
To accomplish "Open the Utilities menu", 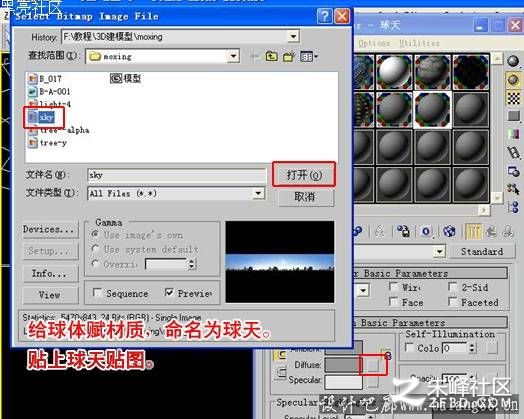I will (419, 43).
